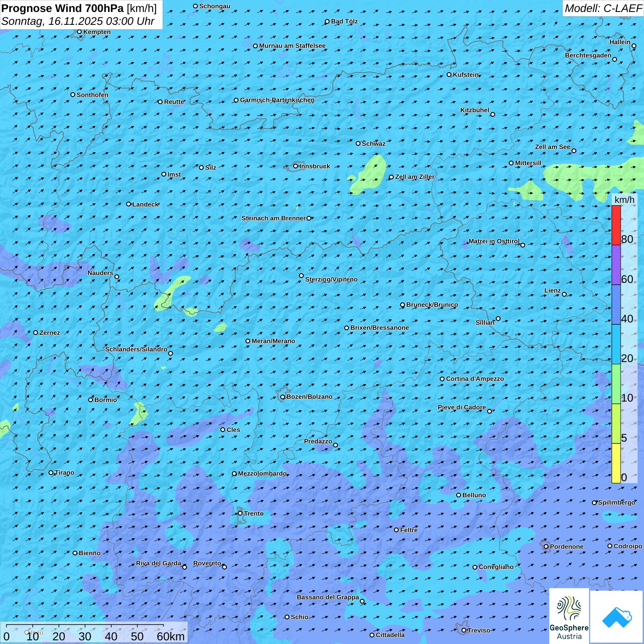The image size is (644, 644).
Task: Click the Kempten location marker
Action: click(x=79, y=32)
